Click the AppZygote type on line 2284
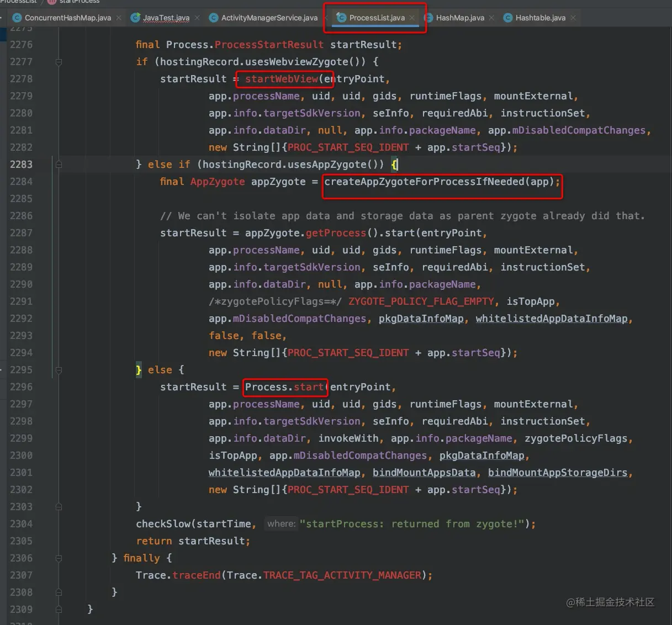The image size is (672, 625). [x=218, y=182]
